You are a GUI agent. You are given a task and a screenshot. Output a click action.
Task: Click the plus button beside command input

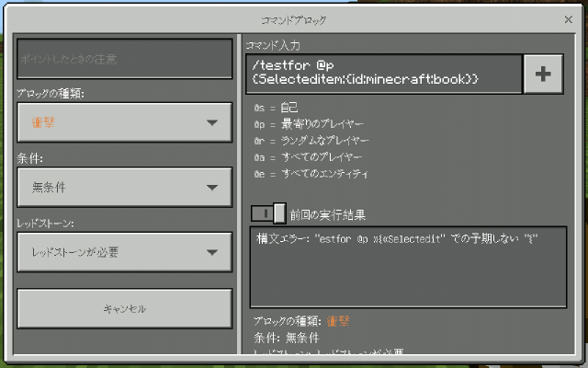point(543,74)
